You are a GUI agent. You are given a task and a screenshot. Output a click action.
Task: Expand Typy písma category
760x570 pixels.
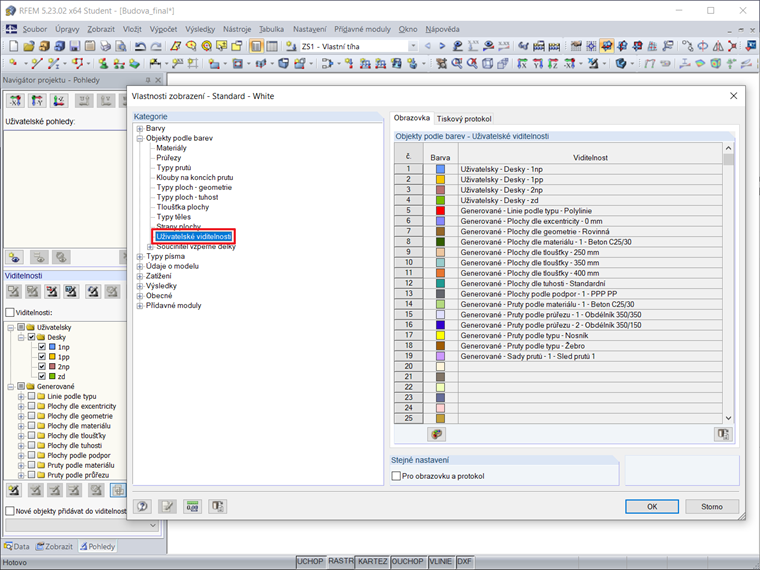140,256
